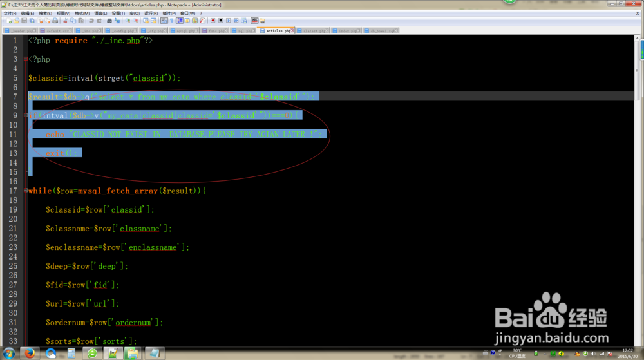Click the Zoom Out toolbar icon
This screenshot has width=644, height=360.
tap(135, 21)
